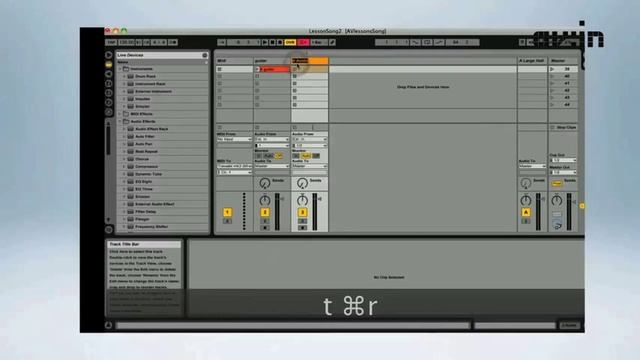This screenshot has width=640, height=360.
Task: Click the guitar track Sends knob
Action: 264,183
